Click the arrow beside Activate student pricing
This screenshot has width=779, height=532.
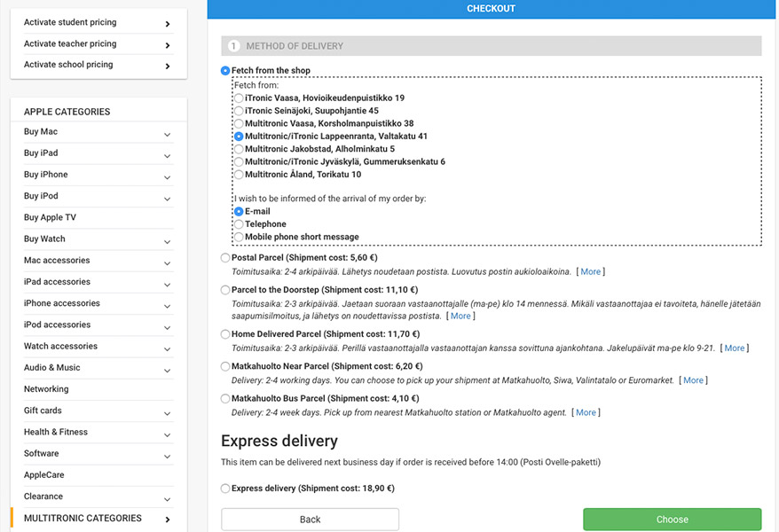click(x=168, y=24)
